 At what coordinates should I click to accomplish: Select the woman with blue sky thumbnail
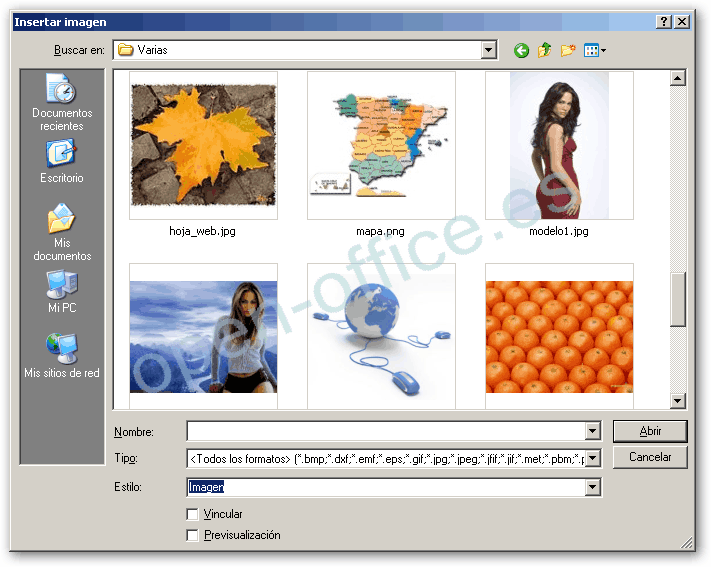point(203,337)
